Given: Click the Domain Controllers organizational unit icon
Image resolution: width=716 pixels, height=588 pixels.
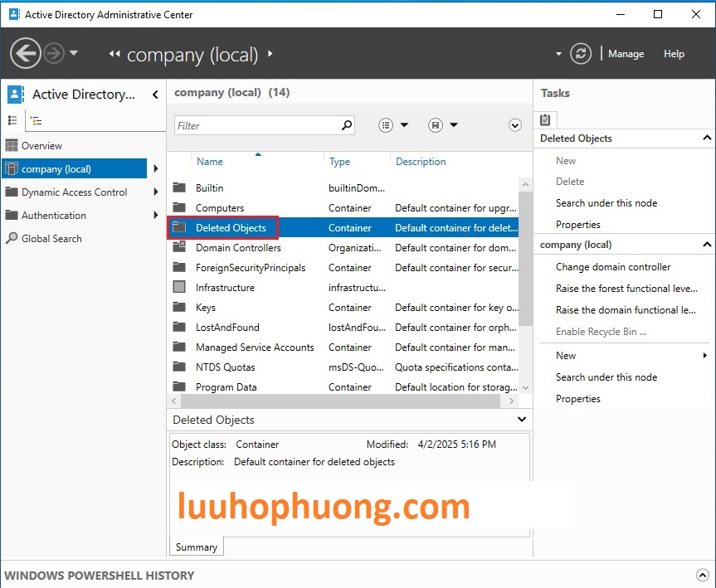Looking at the screenshot, I should pos(179,248).
